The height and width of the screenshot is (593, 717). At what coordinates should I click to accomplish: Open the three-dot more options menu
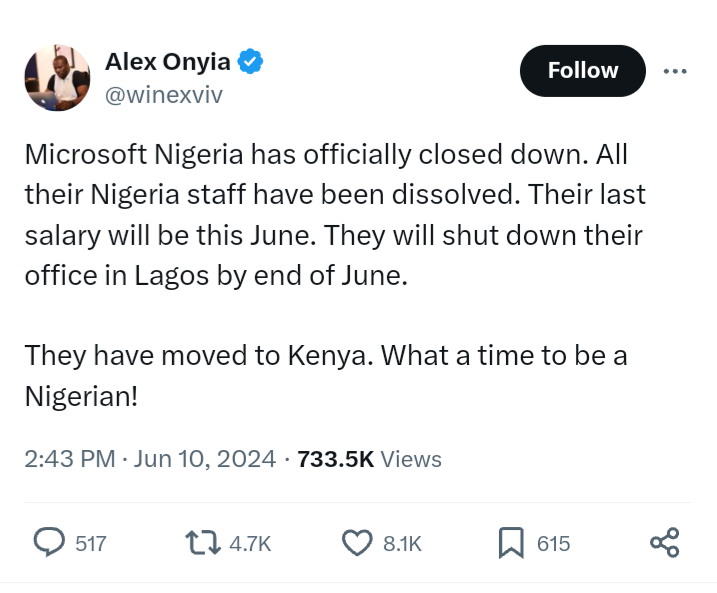tap(675, 71)
